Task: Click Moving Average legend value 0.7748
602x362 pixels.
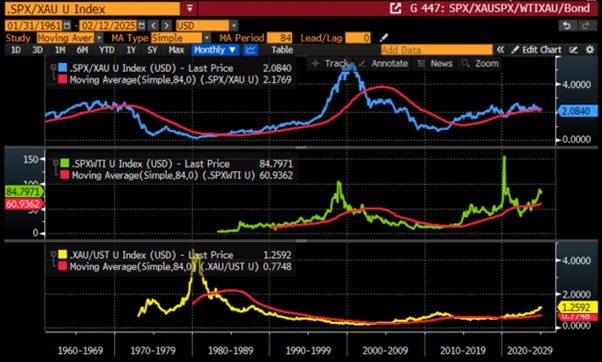Action: pyautogui.click(x=277, y=267)
